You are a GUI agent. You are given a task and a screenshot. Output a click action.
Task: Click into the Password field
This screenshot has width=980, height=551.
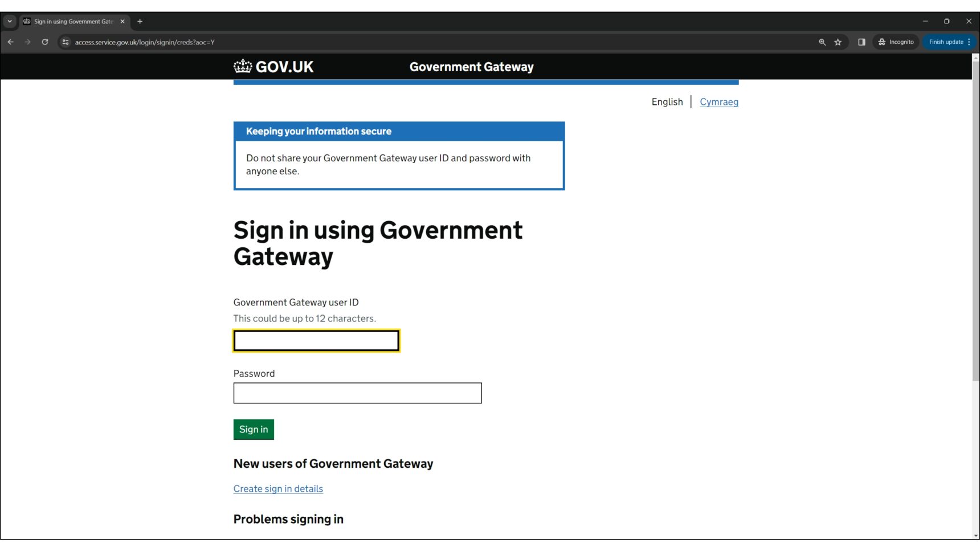(x=357, y=393)
